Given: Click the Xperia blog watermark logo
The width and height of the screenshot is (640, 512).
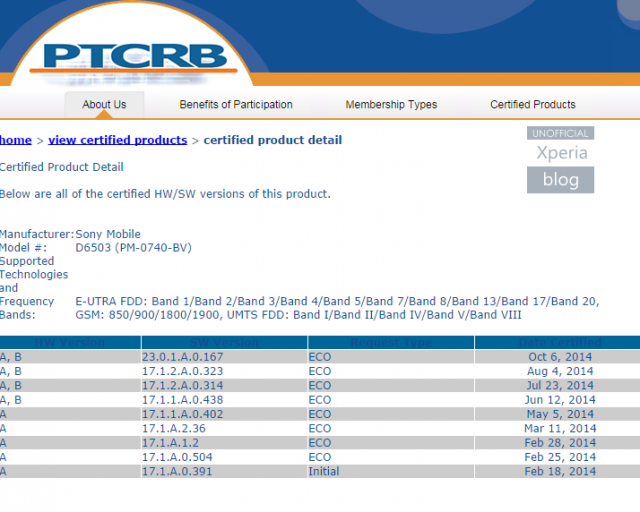Looking at the screenshot, I should pos(560,160).
